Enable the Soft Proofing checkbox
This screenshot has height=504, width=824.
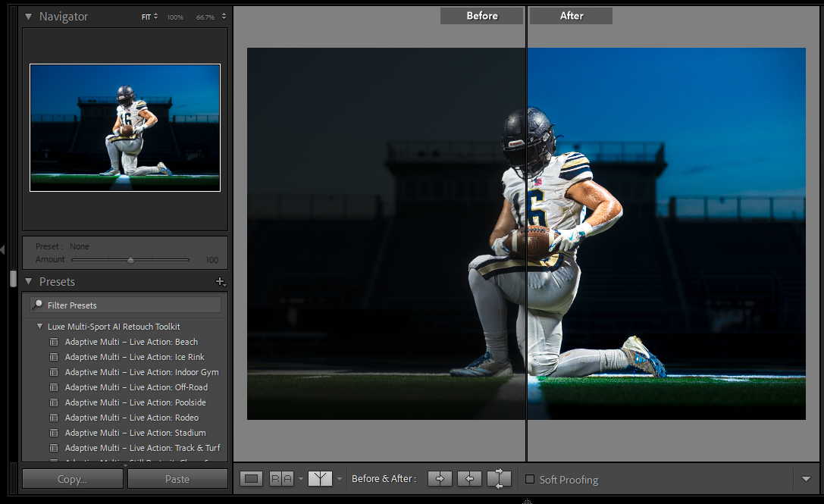pos(530,479)
